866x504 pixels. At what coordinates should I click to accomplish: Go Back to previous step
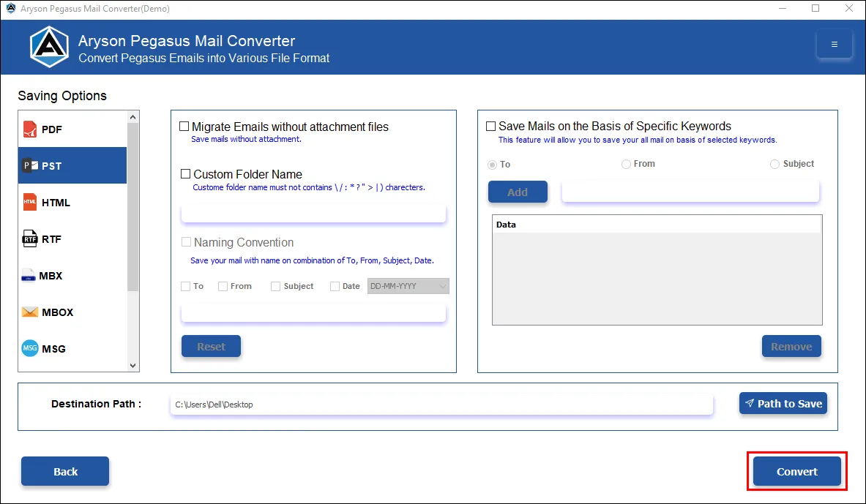tap(65, 471)
